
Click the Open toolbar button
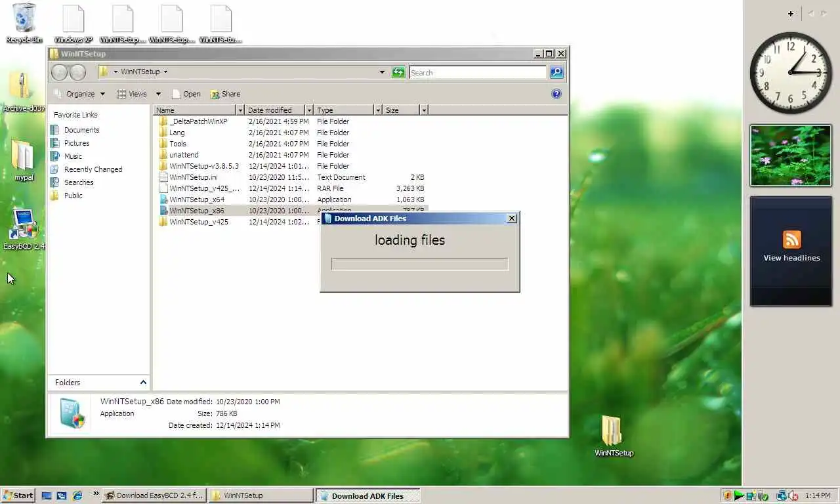186,94
